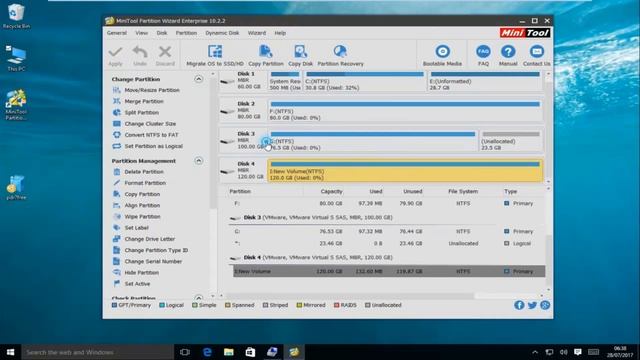Screen dimensions: 640x360
Task: Click the Apply checkmark icon
Action: pyautogui.click(x=116, y=52)
